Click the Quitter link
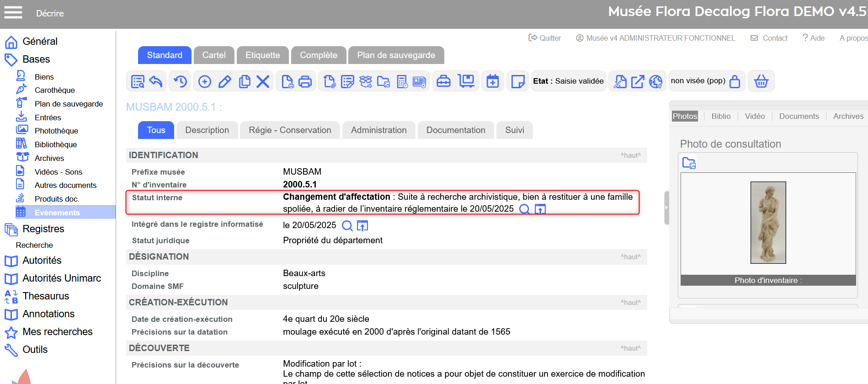 point(545,38)
